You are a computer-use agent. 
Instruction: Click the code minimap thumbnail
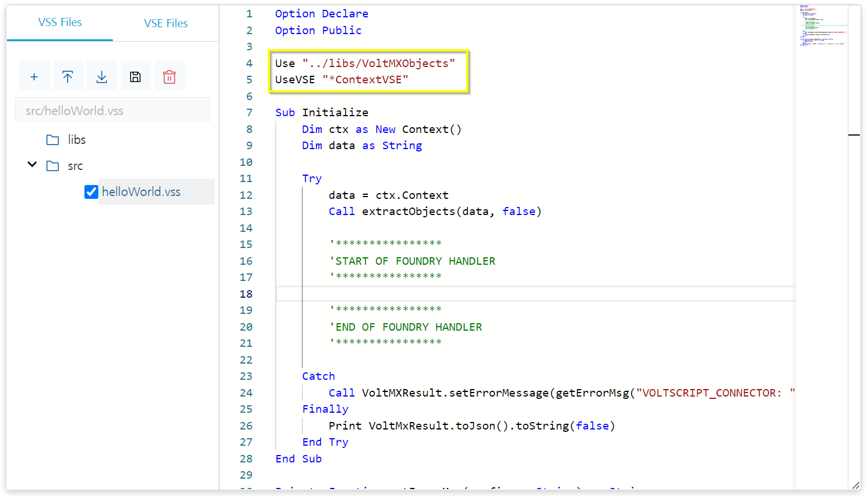click(822, 26)
